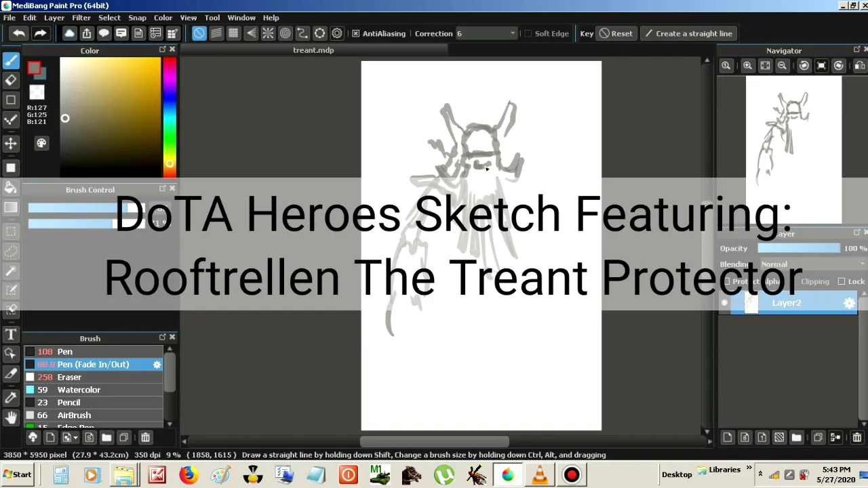Click the Reset key button

pos(616,33)
